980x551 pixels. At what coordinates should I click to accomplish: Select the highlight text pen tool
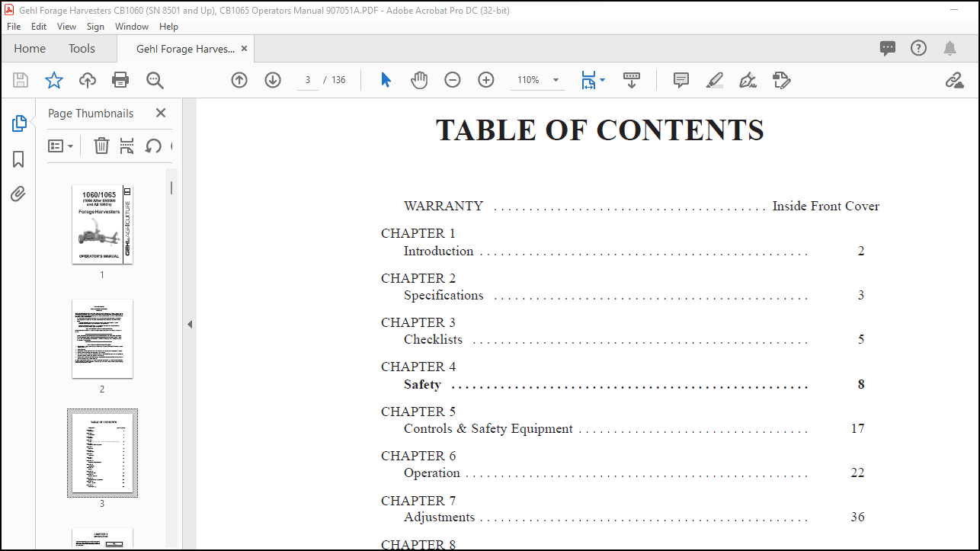715,80
